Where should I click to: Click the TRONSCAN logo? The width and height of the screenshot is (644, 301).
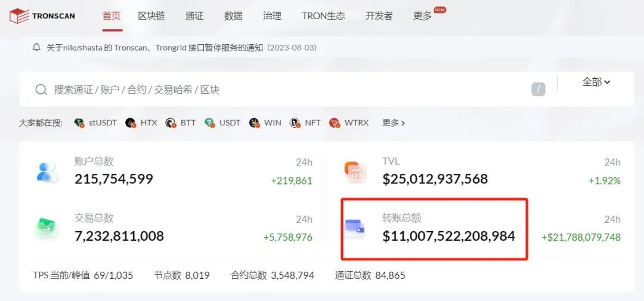pos(42,16)
